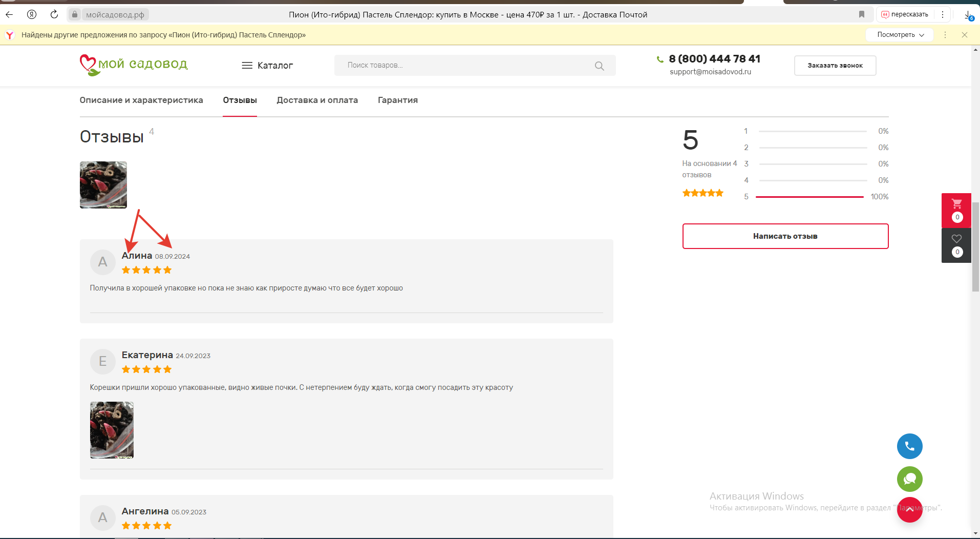Select the Гарантия tab
980x539 pixels.
pos(397,100)
